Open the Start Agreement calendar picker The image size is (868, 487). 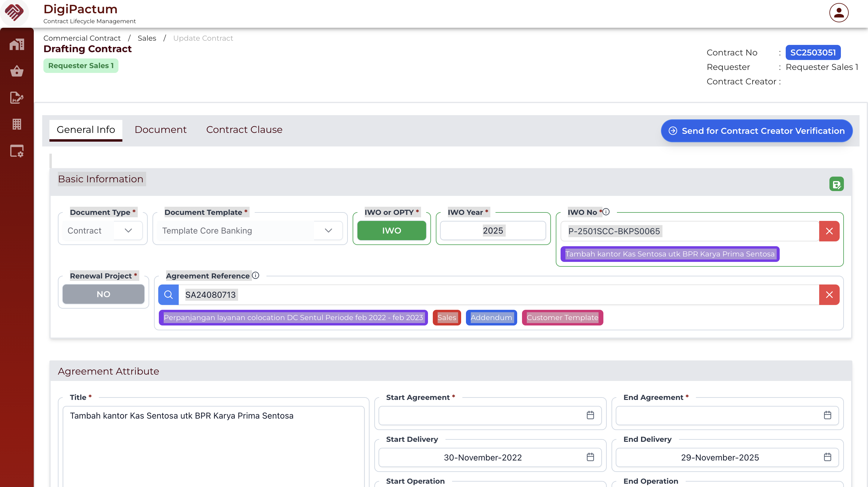coord(590,415)
